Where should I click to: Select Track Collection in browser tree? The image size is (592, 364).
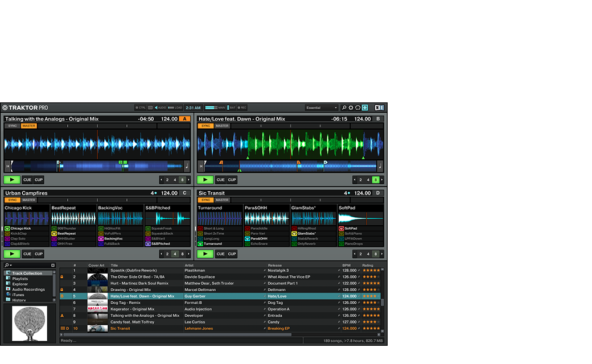pos(28,273)
